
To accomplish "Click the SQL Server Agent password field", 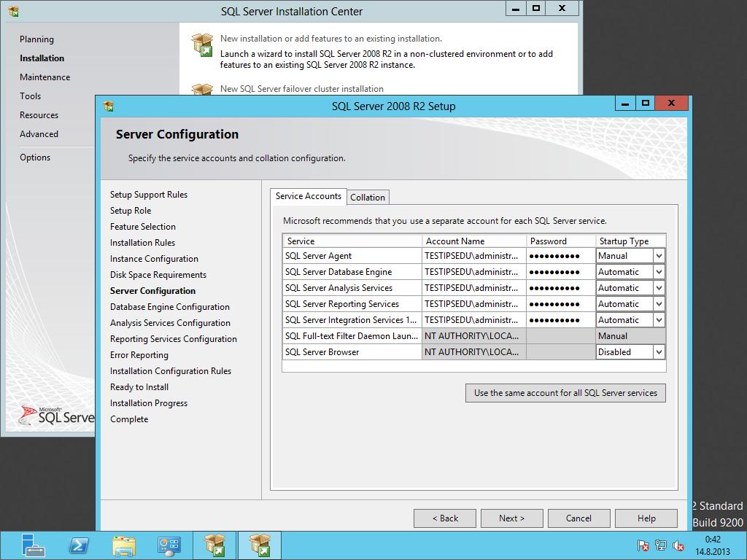I will [x=561, y=256].
